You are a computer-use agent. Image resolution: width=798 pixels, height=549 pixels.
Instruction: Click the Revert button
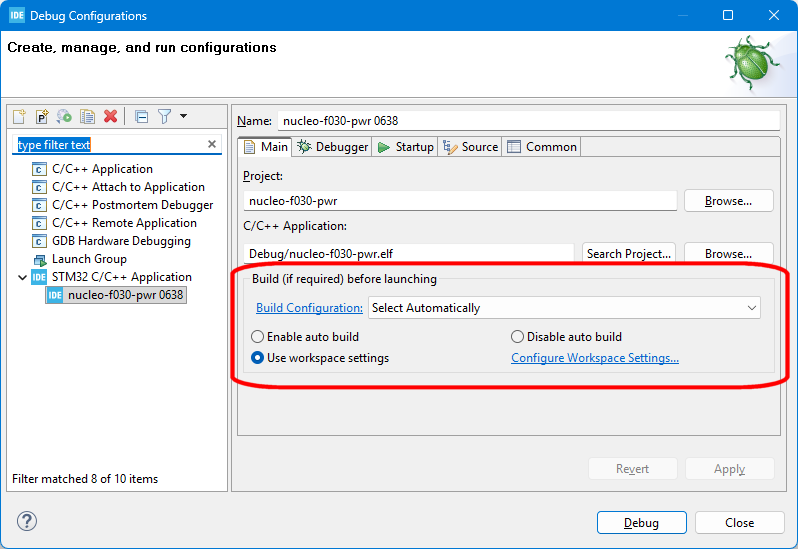633,469
